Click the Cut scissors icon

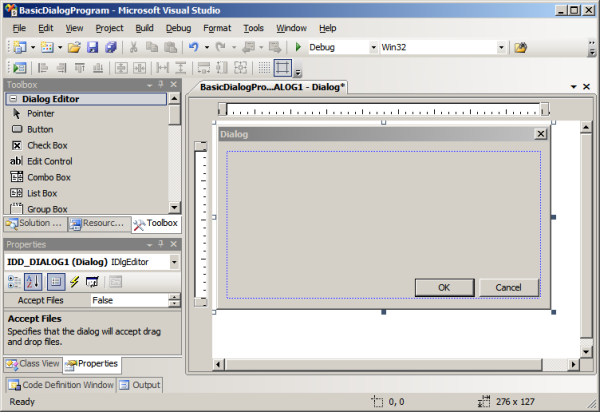click(x=134, y=47)
